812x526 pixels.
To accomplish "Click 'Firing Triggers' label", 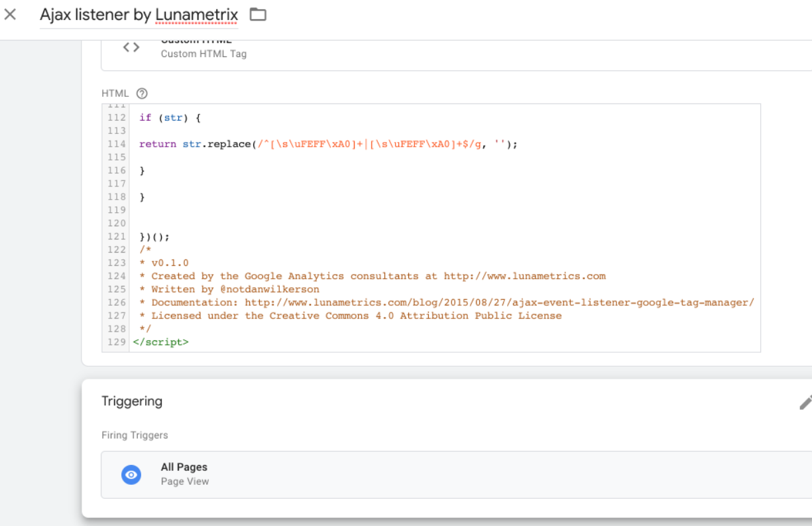I will [x=135, y=435].
